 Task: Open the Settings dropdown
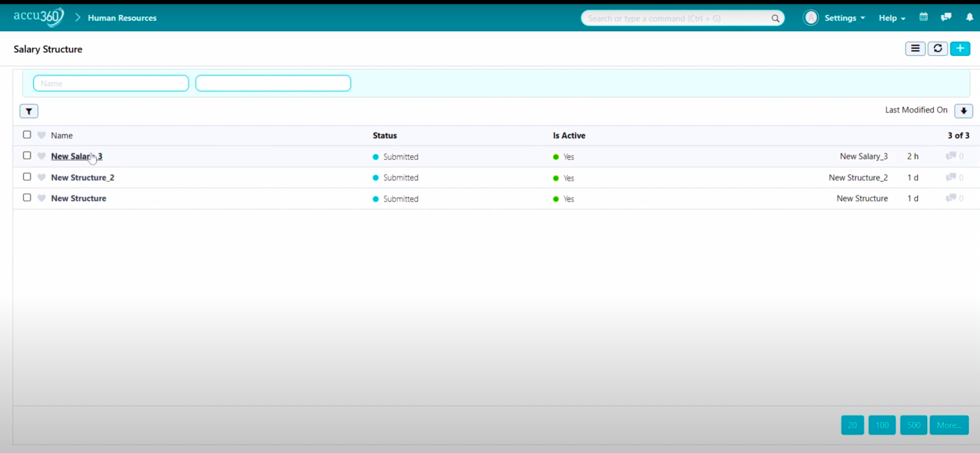click(x=845, y=18)
